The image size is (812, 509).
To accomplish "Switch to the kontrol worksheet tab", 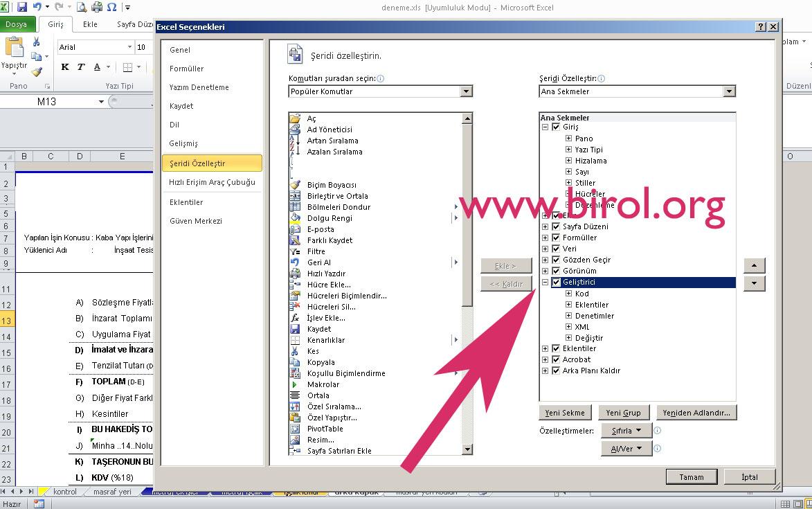I will coord(65,492).
